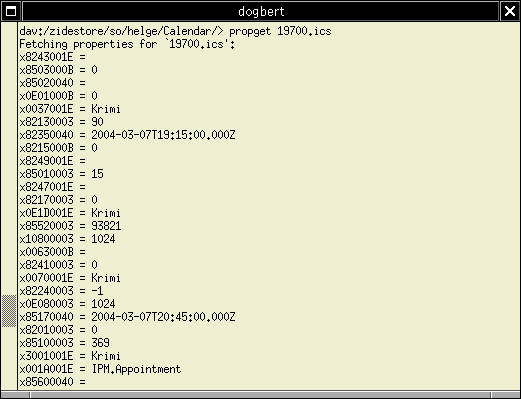This screenshot has height=399, width=521.
Task: Select the line x8247001E =
Action: 52,187
